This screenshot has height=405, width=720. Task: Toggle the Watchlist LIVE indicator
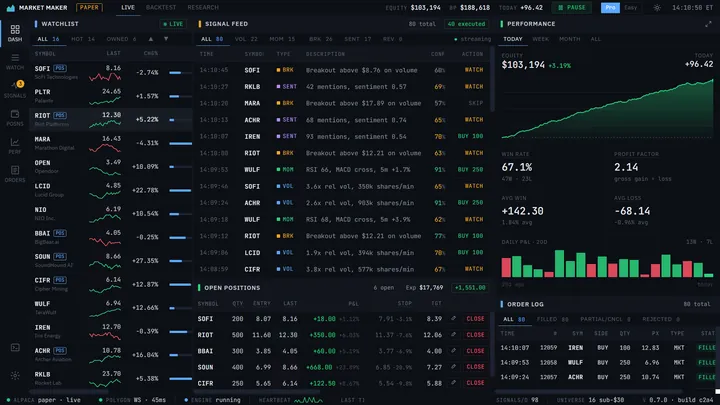click(x=173, y=24)
